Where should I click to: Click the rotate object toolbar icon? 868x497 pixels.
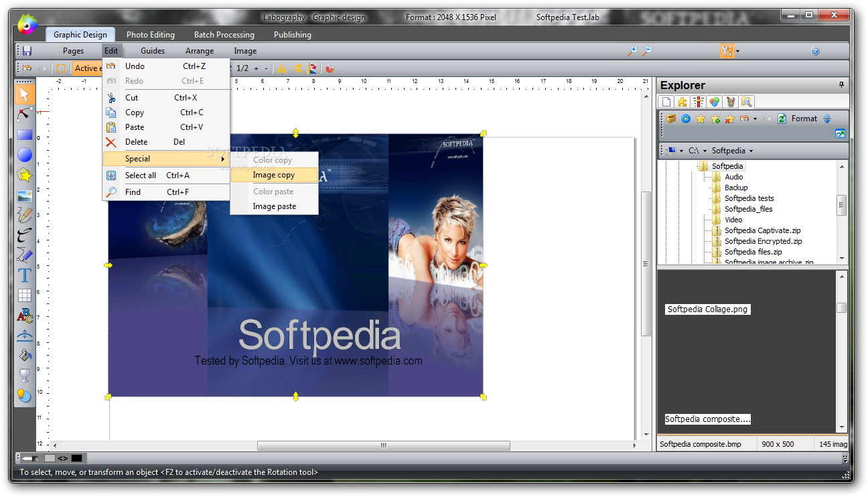point(311,68)
